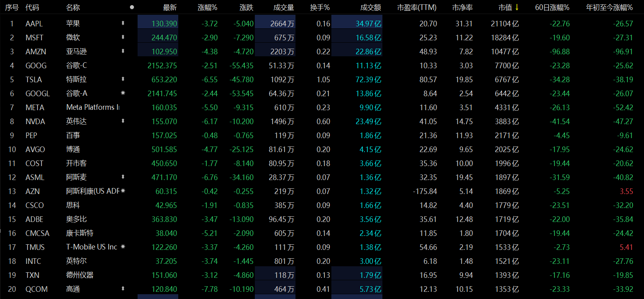644x299 pixels.
Task: Sort by the 成交额 column header
Action: coord(370,8)
